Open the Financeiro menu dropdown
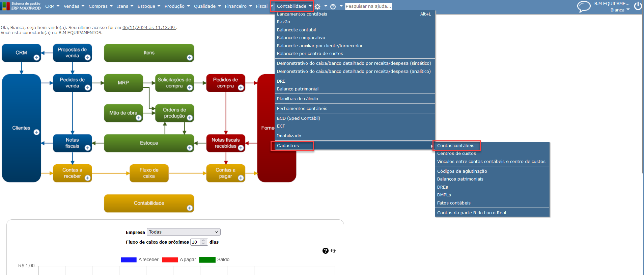 click(x=239, y=6)
